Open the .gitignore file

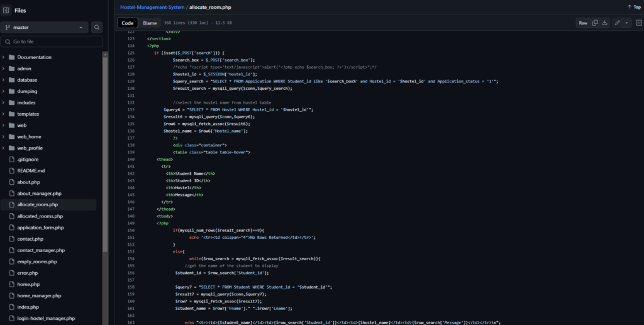pyautogui.click(x=28, y=160)
